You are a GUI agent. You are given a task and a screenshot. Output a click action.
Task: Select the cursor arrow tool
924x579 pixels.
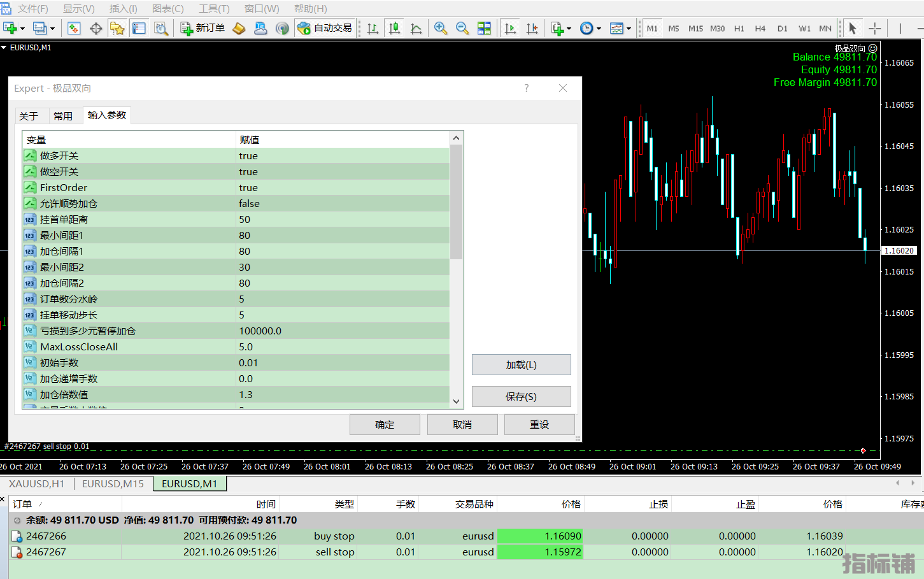tap(853, 28)
